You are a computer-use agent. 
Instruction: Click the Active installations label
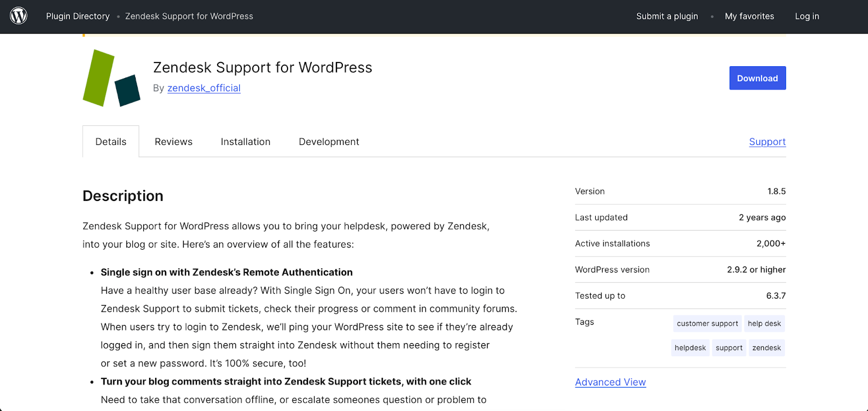pos(612,243)
